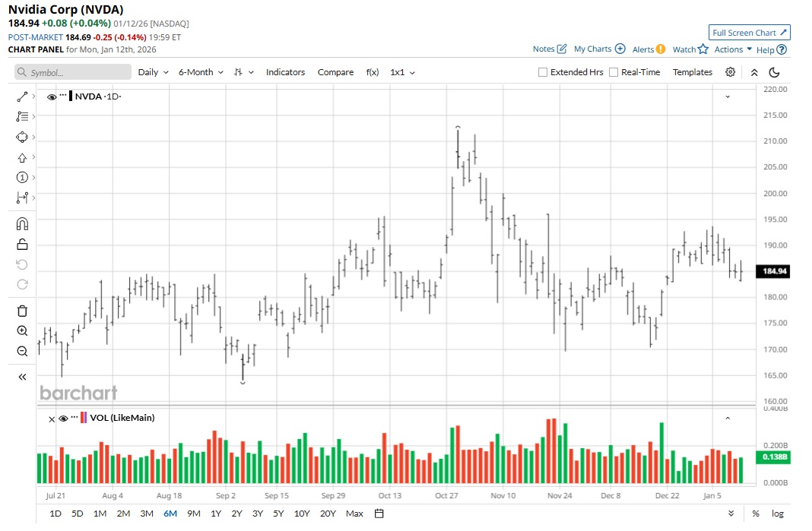812x531 pixels.
Task: Open the Indicators menu
Action: (x=285, y=72)
